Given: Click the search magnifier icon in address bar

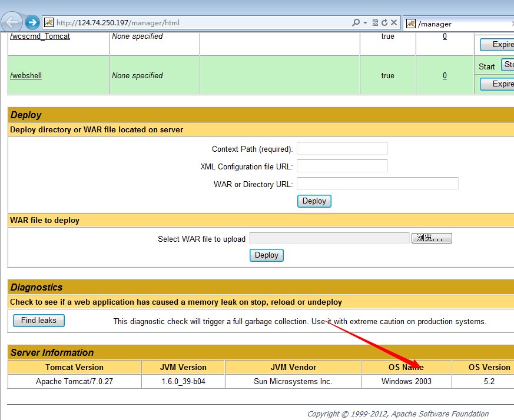Looking at the screenshot, I should point(356,22).
